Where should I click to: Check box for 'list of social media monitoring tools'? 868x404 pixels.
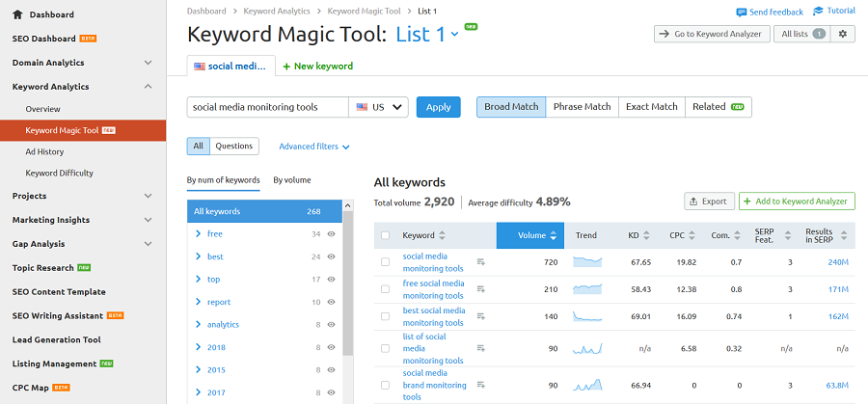385,349
